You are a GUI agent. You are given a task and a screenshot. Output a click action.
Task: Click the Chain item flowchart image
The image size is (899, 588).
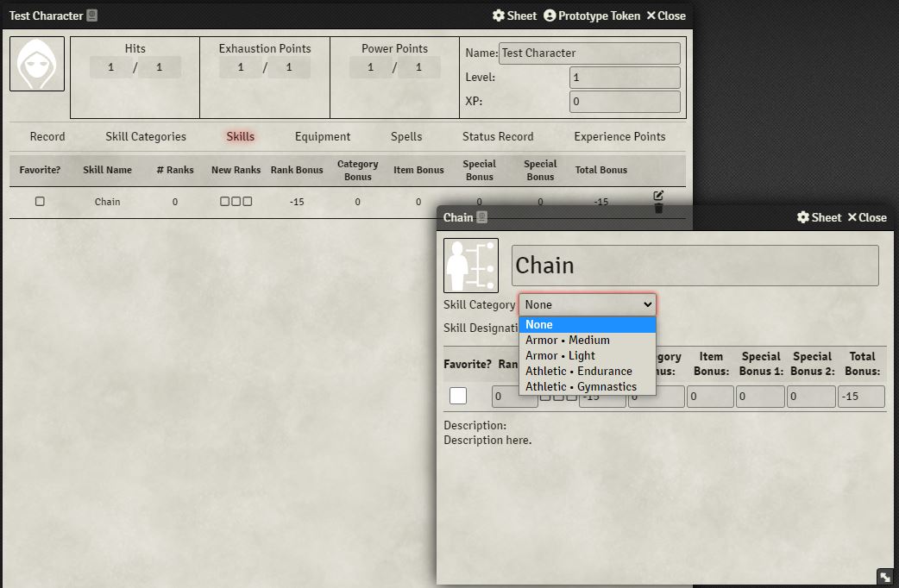(x=470, y=265)
